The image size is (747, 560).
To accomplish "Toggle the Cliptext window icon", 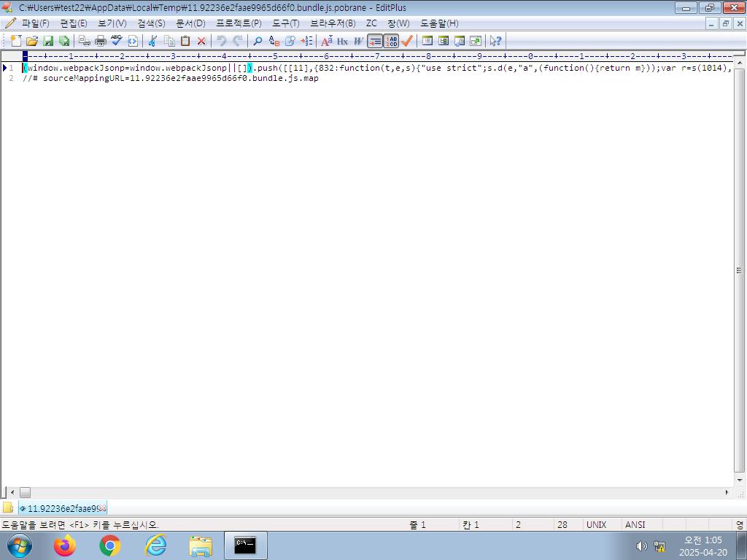I will pos(444,41).
